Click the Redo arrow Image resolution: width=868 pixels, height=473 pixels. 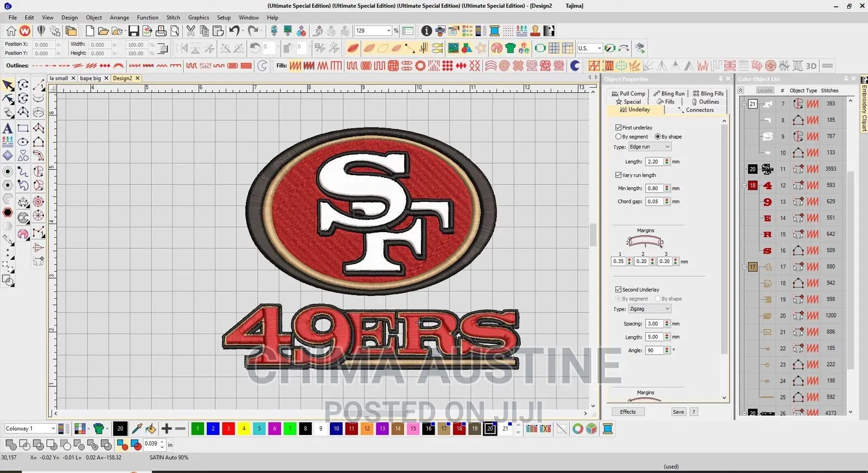click(x=253, y=31)
